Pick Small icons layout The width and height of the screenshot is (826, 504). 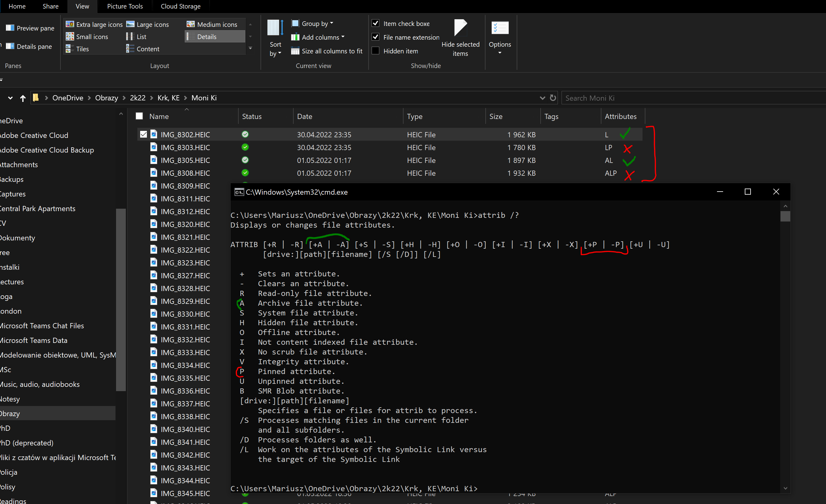87,37
